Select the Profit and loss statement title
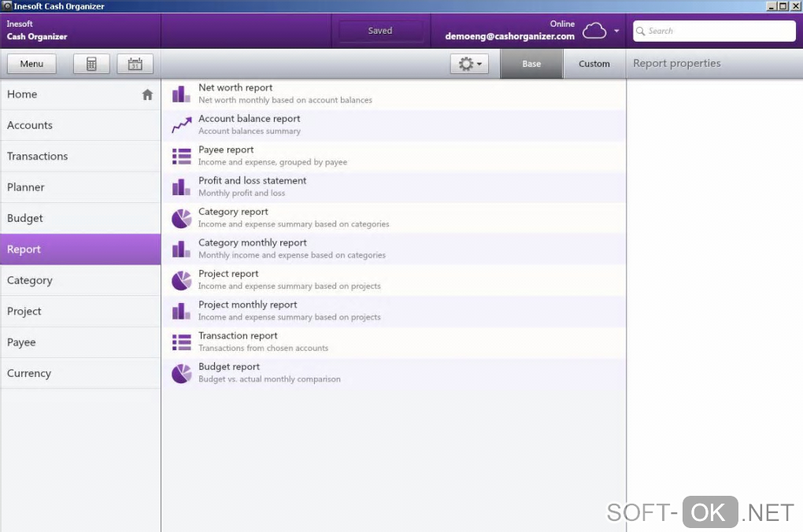The width and height of the screenshot is (803, 532). (x=253, y=181)
